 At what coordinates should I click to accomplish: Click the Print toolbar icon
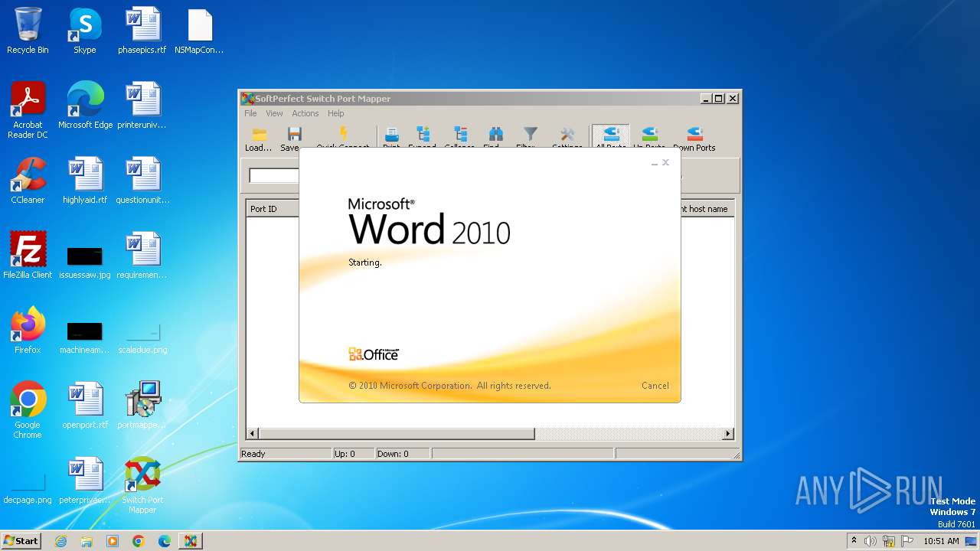pos(391,136)
